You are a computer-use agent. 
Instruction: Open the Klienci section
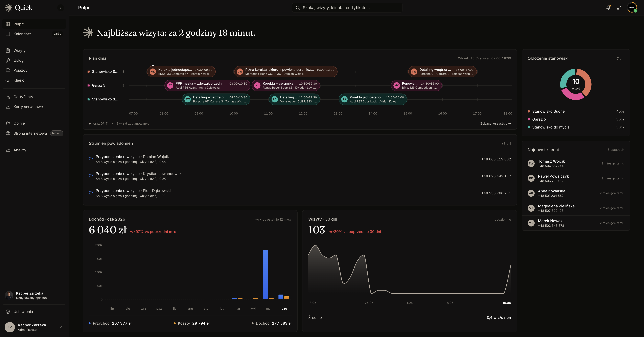point(34,80)
